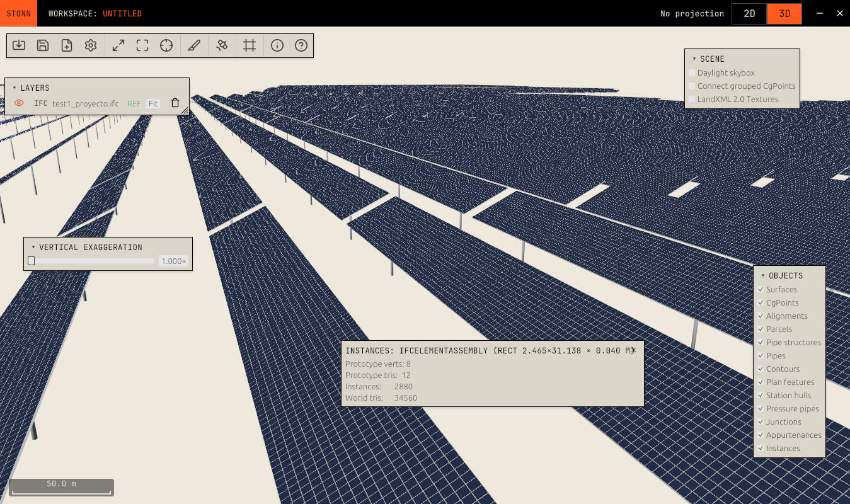The height and width of the screenshot is (504, 850).
Task: Click the crosshair target icon
Action: [x=166, y=45]
